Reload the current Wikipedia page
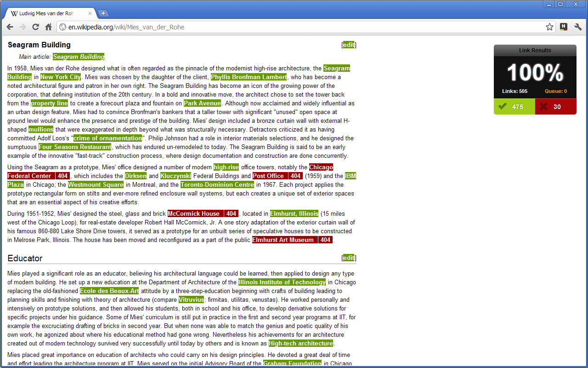The height and width of the screenshot is (368, 588). pyautogui.click(x=35, y=27)
